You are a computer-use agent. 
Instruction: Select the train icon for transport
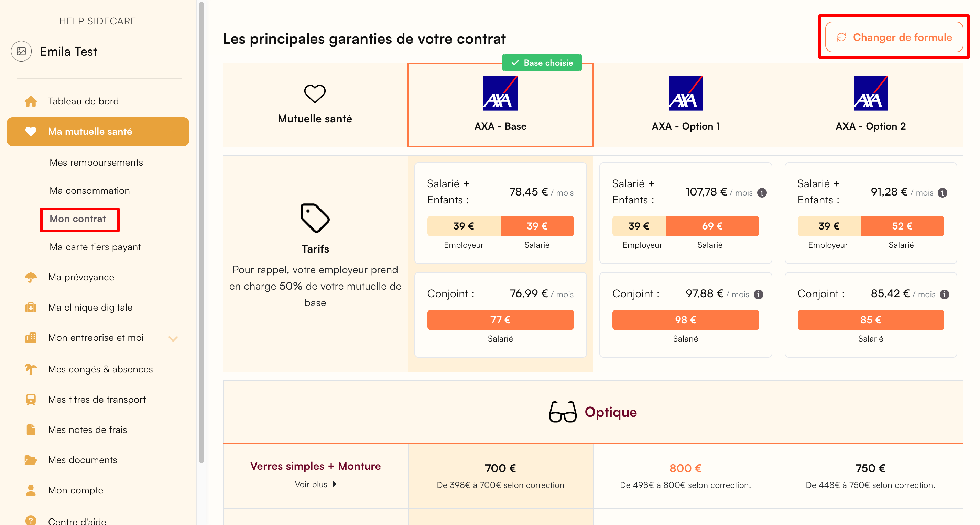coord(31,400)
